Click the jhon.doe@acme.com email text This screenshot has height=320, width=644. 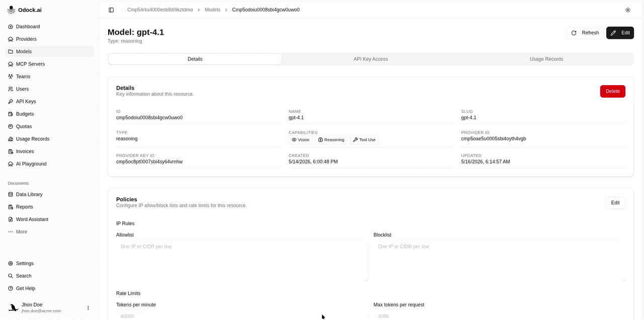pyautogui.click(x=41, y=311)
